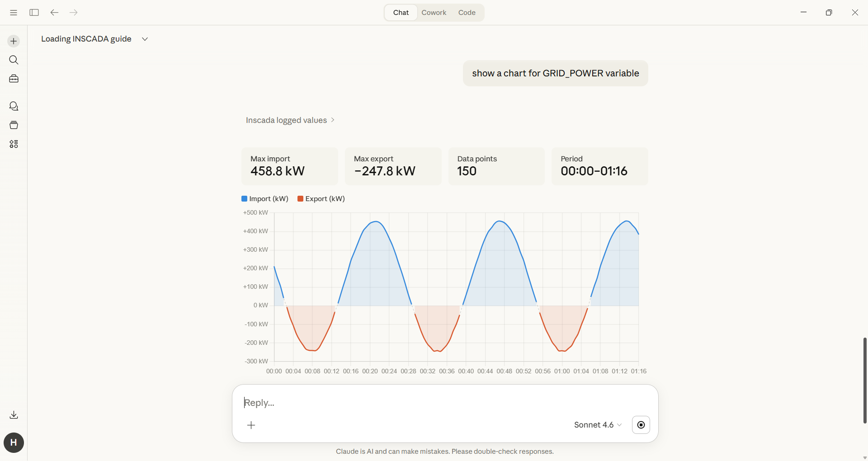Click the add attachment plus button
868x461 pixels.
(x=251, y=425)
